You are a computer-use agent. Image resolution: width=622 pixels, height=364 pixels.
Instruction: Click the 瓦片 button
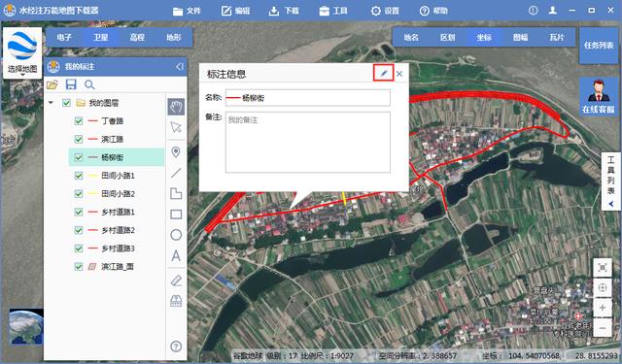coord(557,38)
